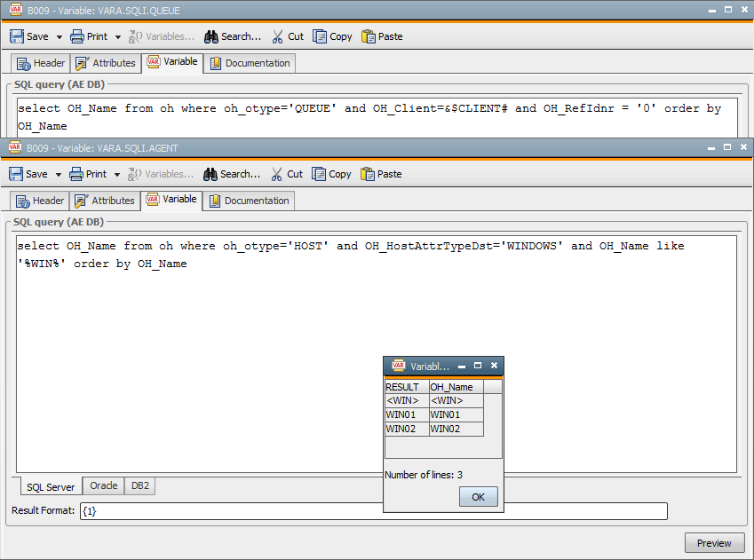Click Paste icon in VARA.SQLI.QUEUE toolbar
The width and height of the screenshot is (754, 560).
tap(369, 36)
